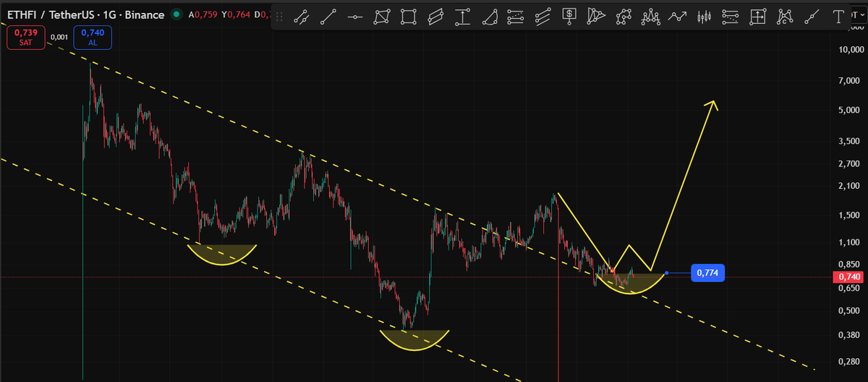868x382 pixels.
Task: Select the dollar-sign position tool
Action: (x=569, y=15)
